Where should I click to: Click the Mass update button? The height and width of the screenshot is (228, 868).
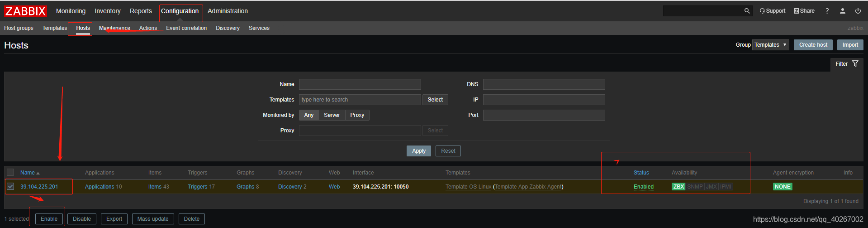(x=153, y=219)
